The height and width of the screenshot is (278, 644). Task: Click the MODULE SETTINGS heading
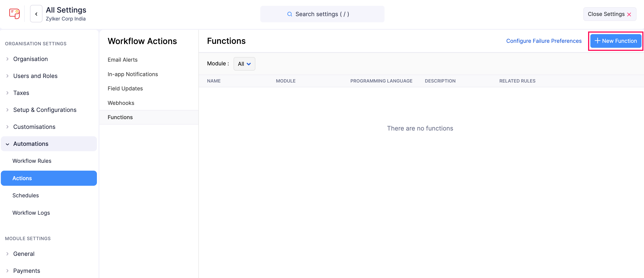pos(28,238)
